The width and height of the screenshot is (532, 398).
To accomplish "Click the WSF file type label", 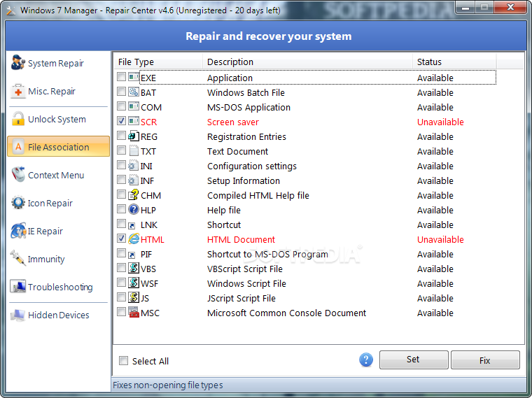I will click(150, 284).
